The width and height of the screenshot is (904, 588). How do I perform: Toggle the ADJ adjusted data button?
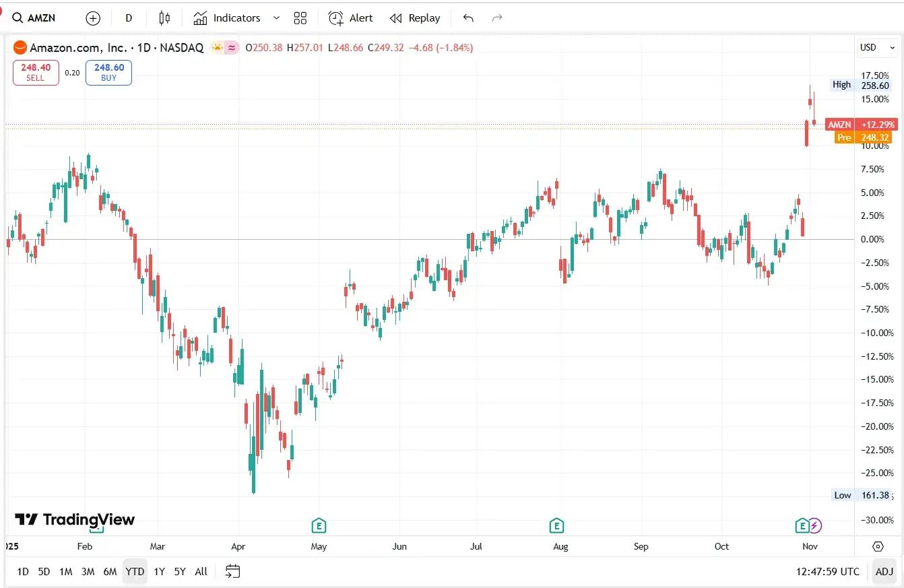tap(884, 572)
